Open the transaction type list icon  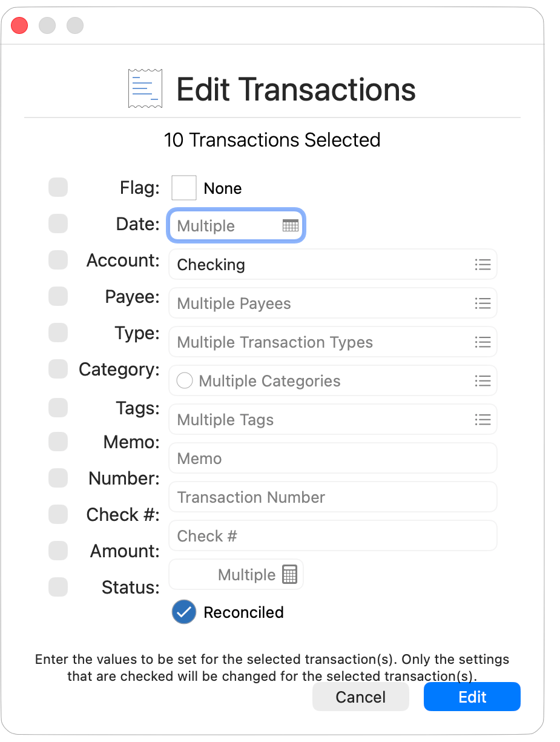(x=483, y=342)
